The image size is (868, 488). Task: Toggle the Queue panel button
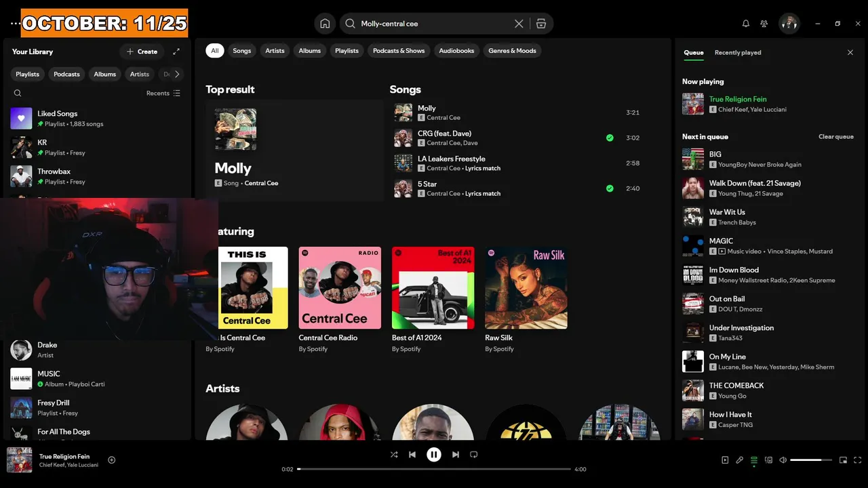pyautogui.click(x=754, y=460)
